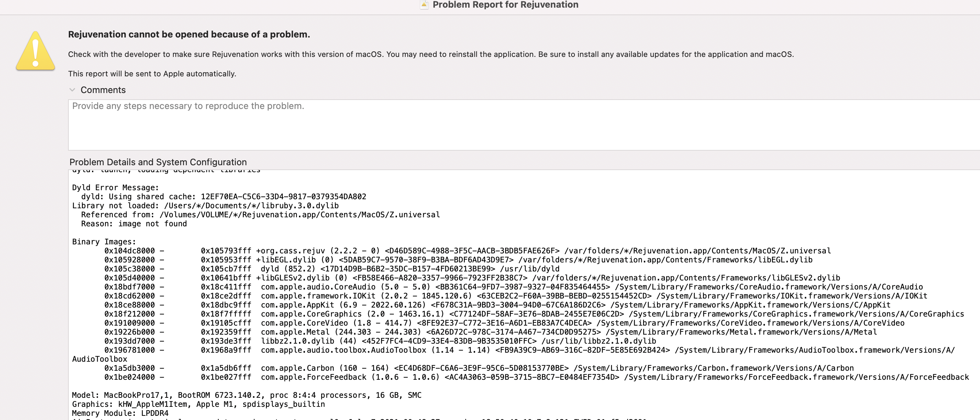Click 'Reason: image not found' line
The image size is (980, 420).
pos(134,224)
